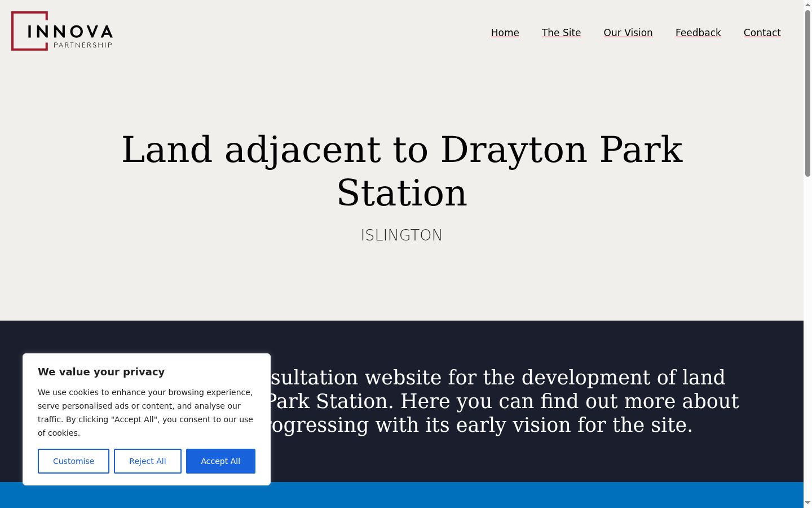This screenshot has height=508, width=812.
Task: Click the vertical scrollbar thumb
Action: point(807,93)
